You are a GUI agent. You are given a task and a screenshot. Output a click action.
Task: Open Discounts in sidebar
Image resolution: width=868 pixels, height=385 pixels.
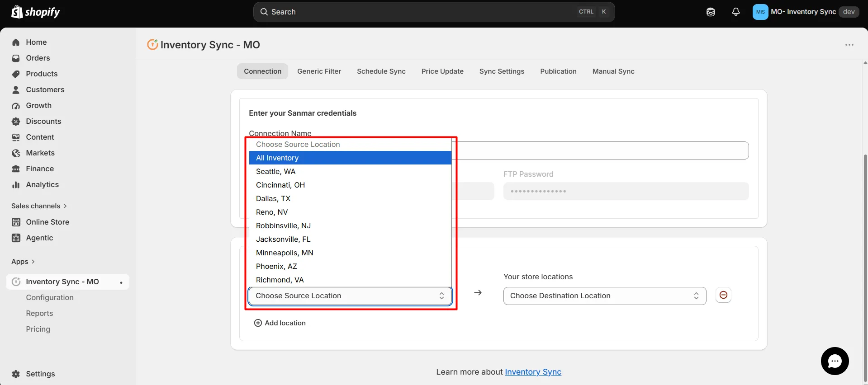(x=43, y=121)
